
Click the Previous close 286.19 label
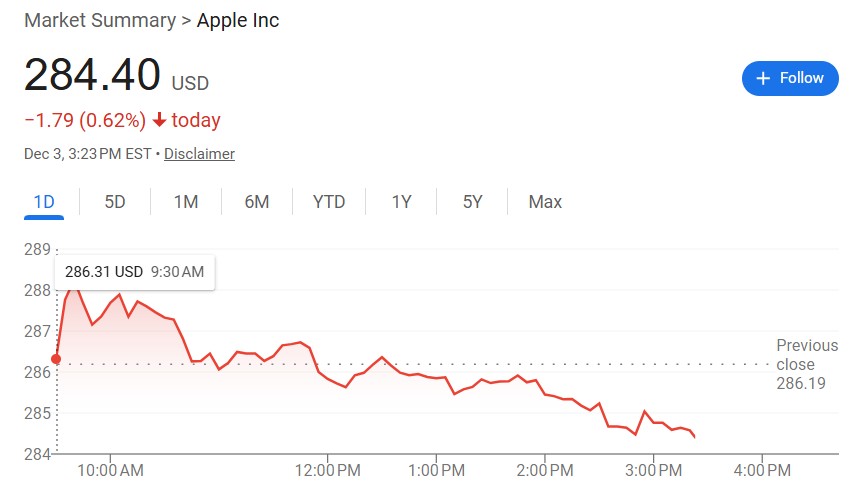tap(806, 364)
